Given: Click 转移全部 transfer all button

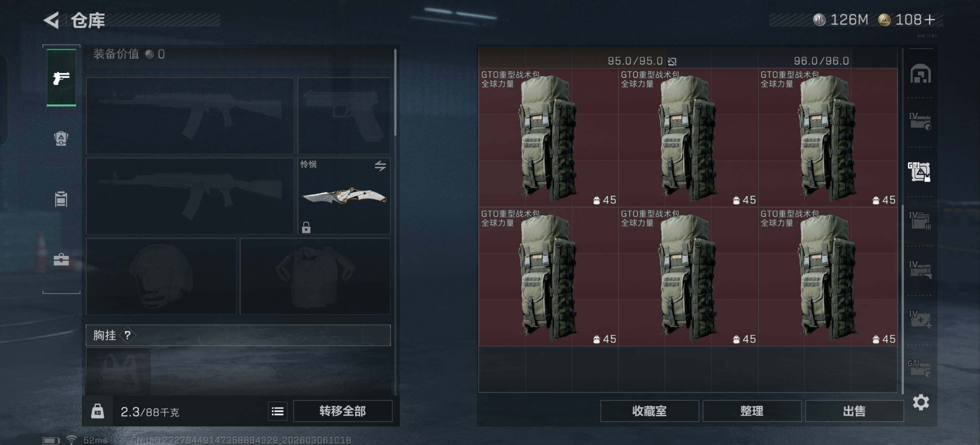Looking at the screenshot, I should [x=342, y=411].
